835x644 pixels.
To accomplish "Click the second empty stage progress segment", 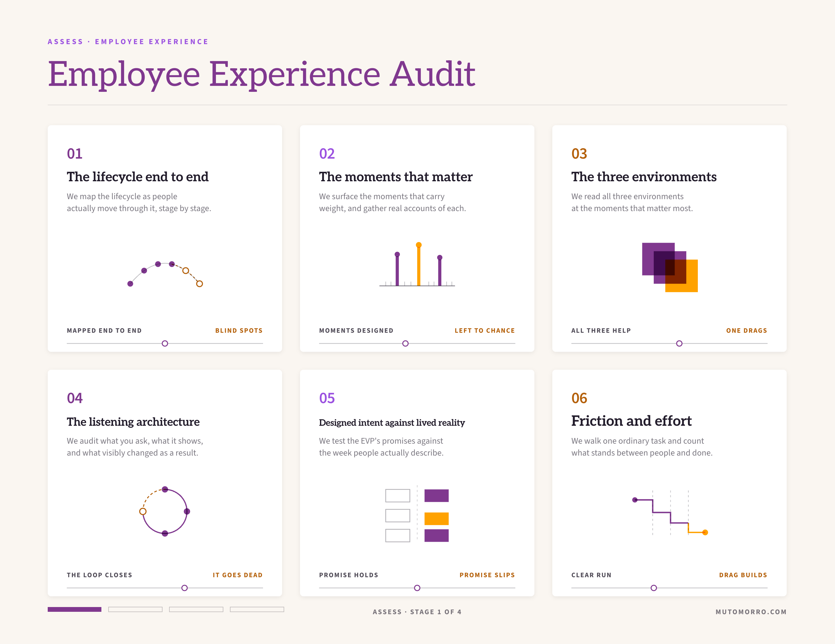I will (x=135, y=609).
